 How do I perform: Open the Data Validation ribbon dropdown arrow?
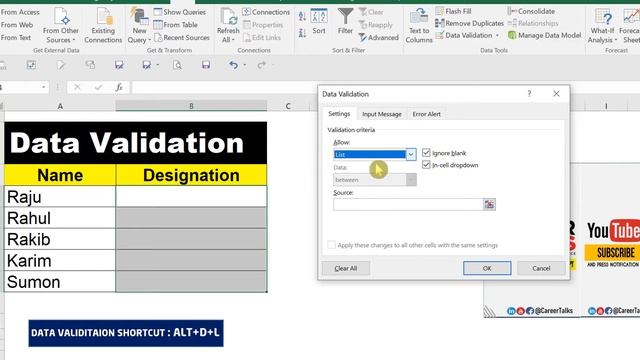(x=497, y=36)
